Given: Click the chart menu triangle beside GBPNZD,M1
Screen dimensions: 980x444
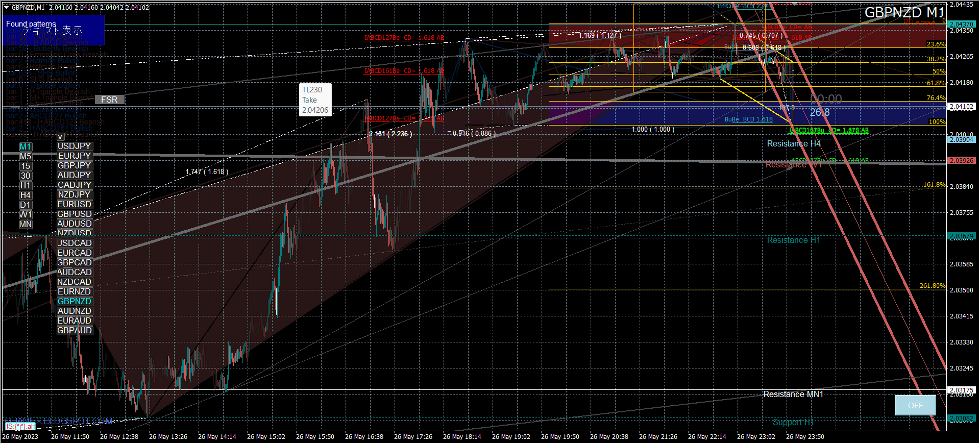Looking at the screenshot, I should [x=7, y=8].
